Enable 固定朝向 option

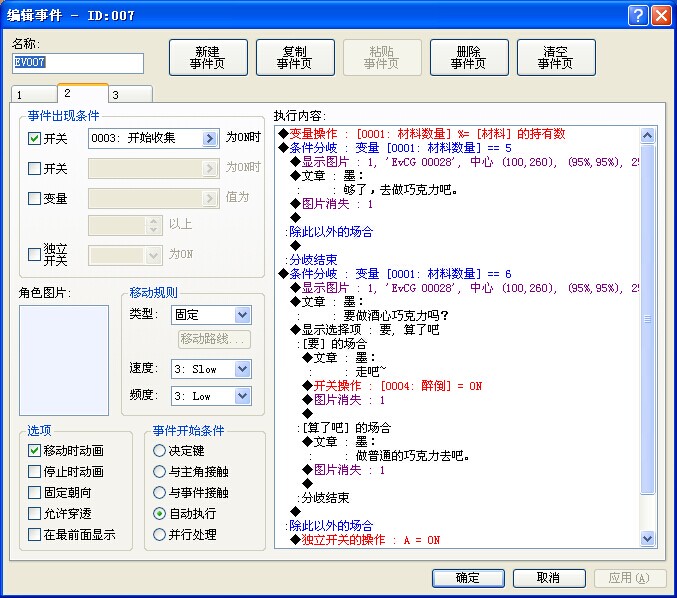tap(34, 492)
